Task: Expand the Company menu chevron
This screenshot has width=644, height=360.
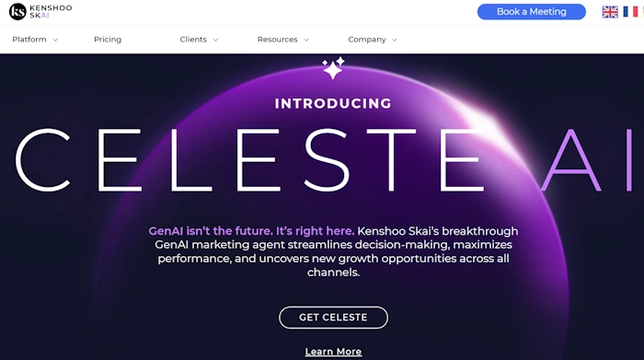Action: click(x=395, y=40)
